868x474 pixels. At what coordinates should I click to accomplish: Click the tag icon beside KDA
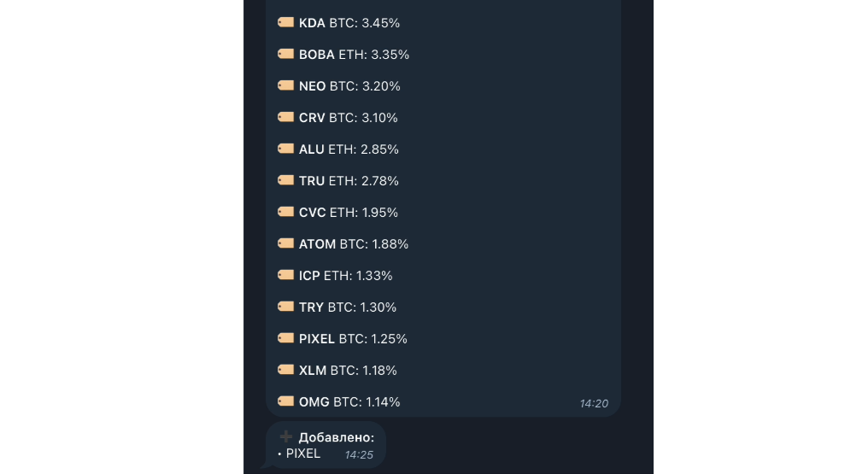coord(285,22)
